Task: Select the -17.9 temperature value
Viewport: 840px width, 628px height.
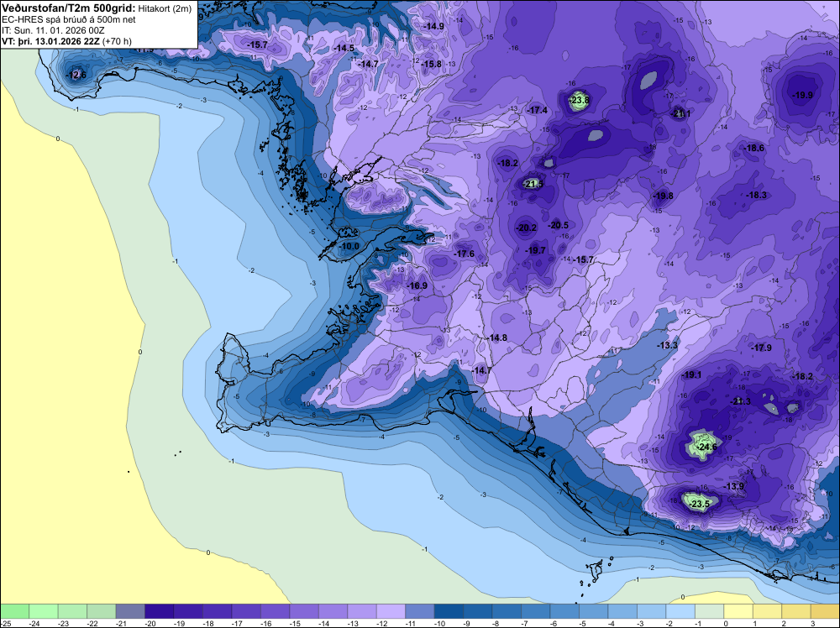Action: (x=761, y=348)
